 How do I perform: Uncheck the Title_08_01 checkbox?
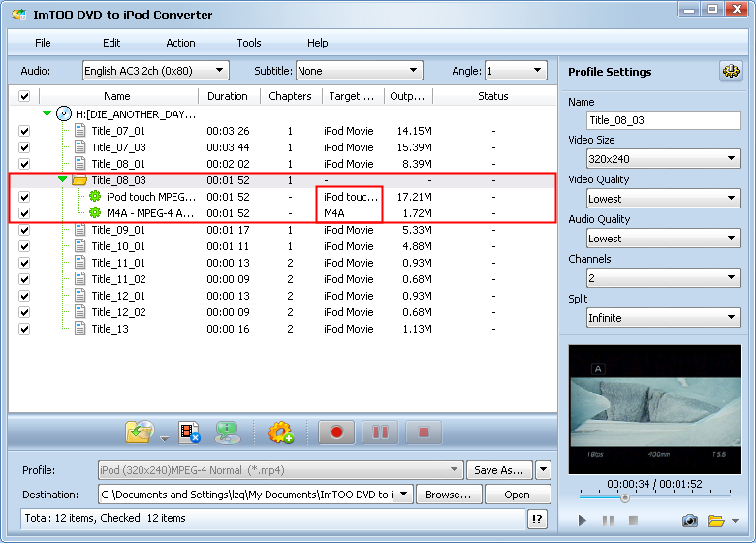pyautogui.click(x=24, y=164)
